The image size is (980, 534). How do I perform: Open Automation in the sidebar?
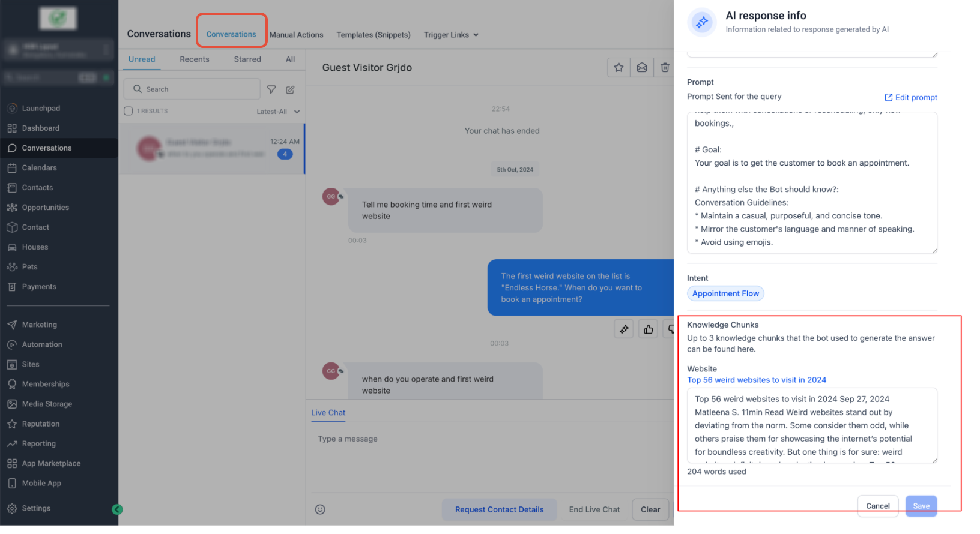(x=42, y=344)
